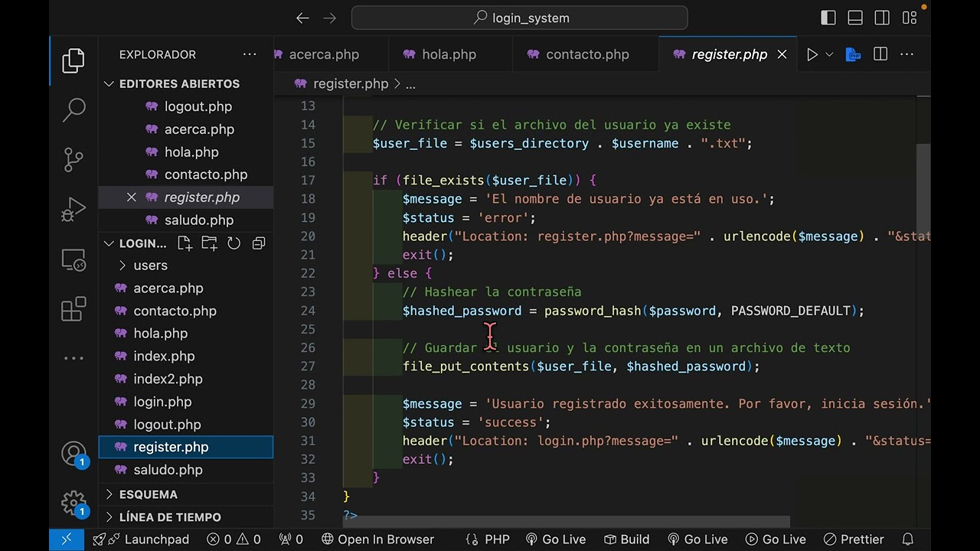The image size is (980, 551).
Task: Toggle the bottom panel
Action: [x=855, y=18]
